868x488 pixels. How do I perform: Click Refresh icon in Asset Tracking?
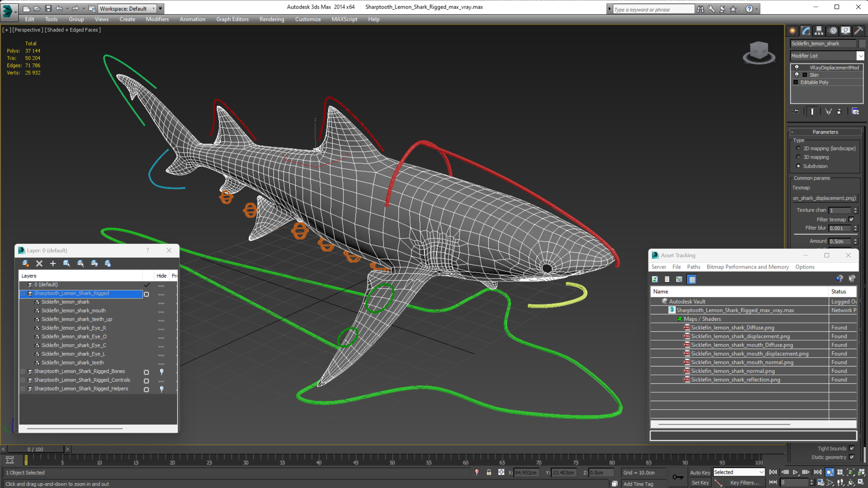[x=655, y=279]
